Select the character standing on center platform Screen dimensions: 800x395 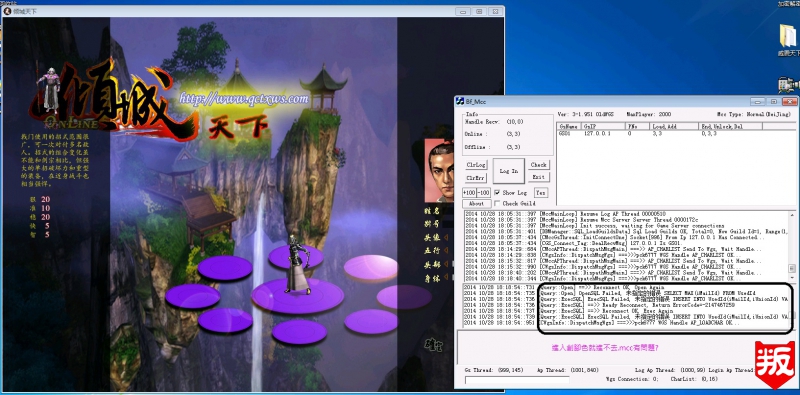tap(297, 264)
